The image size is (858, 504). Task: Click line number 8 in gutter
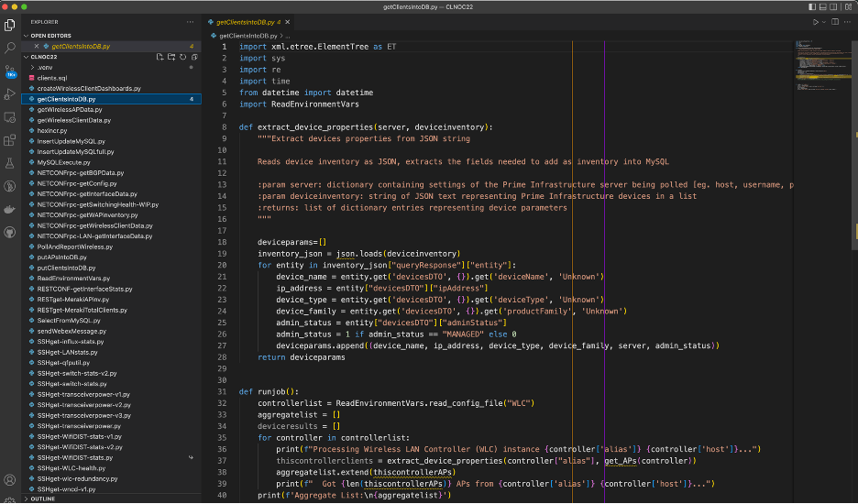(x=225, y=127)
